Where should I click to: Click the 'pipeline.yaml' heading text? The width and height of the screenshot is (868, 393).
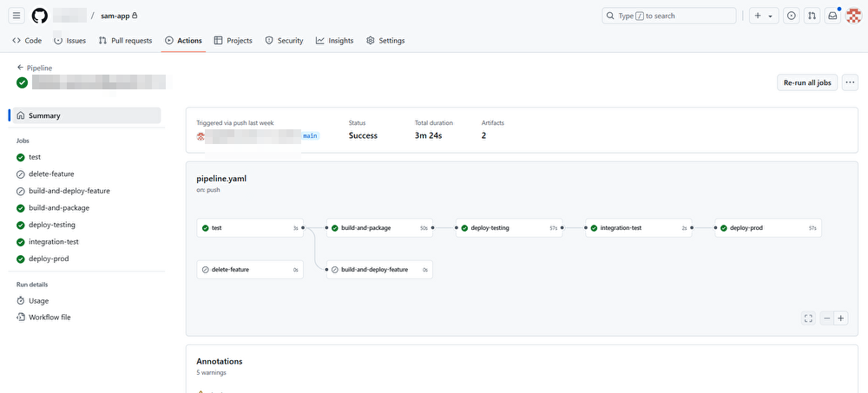click(x=221, y=179)
